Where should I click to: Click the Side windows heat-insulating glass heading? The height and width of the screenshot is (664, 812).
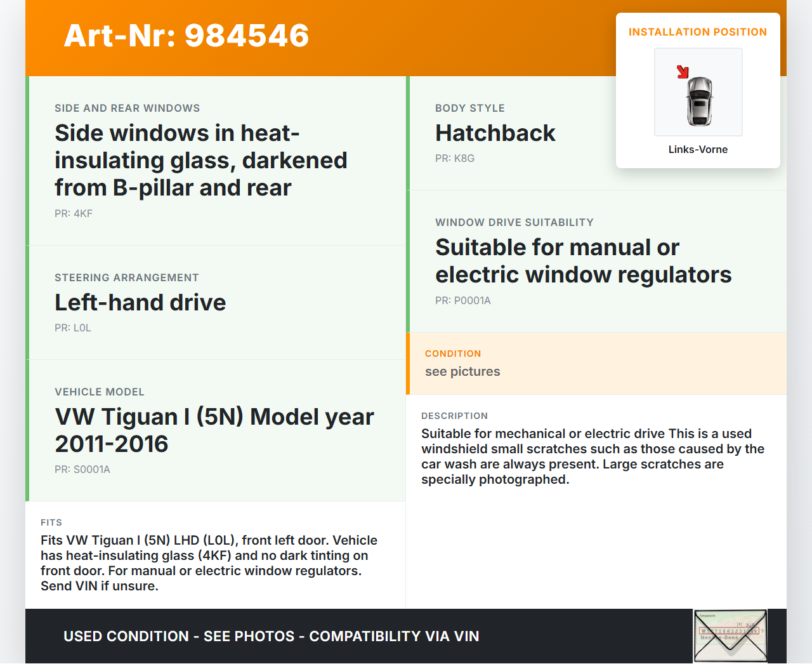[200, 160]
